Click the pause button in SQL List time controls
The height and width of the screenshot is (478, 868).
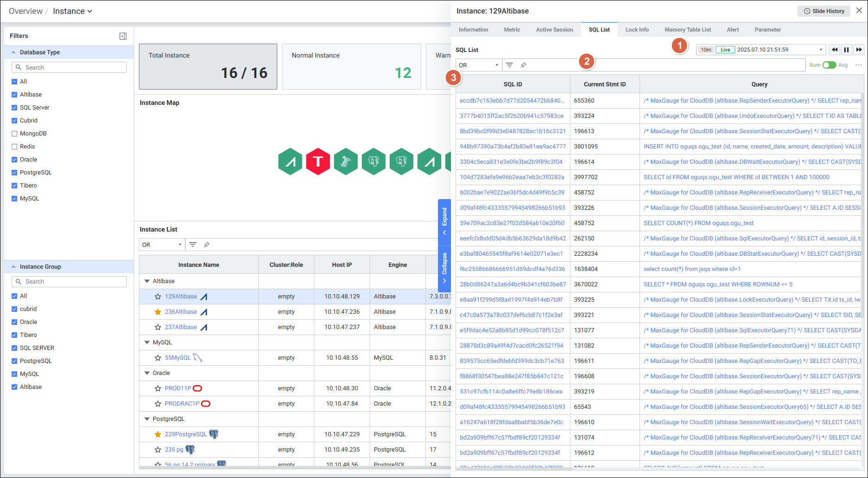click(847, 50)
